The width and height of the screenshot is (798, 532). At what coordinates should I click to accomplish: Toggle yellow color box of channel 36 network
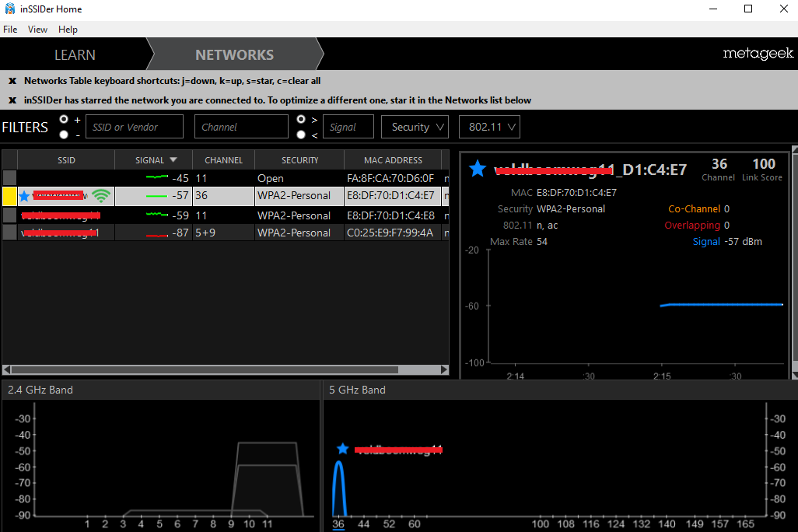coord(9,196)
